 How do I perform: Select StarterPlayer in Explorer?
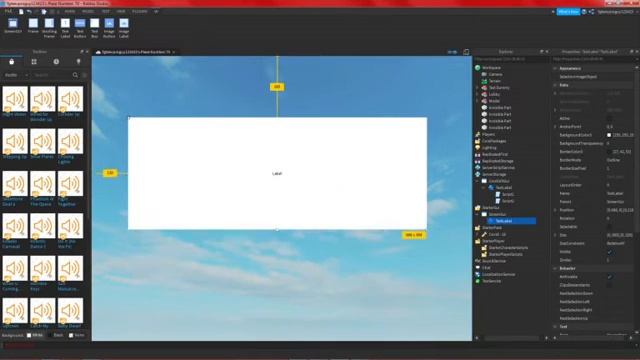tap(493, 241)
